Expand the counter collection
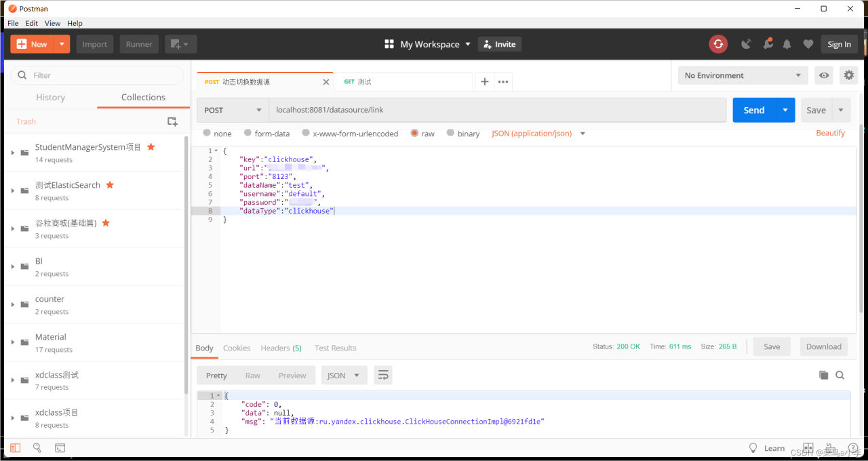Image resolution: width=868 pixels, height=461 pixels. 13,304
